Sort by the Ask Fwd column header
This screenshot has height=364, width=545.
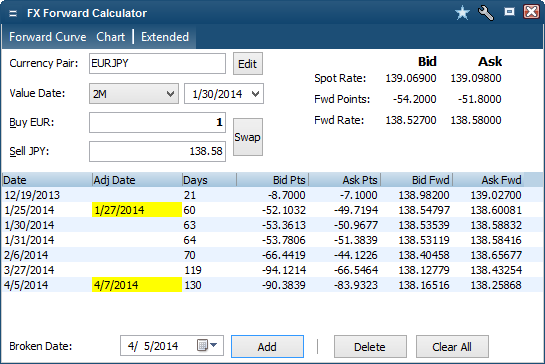[x=488, y=180]
